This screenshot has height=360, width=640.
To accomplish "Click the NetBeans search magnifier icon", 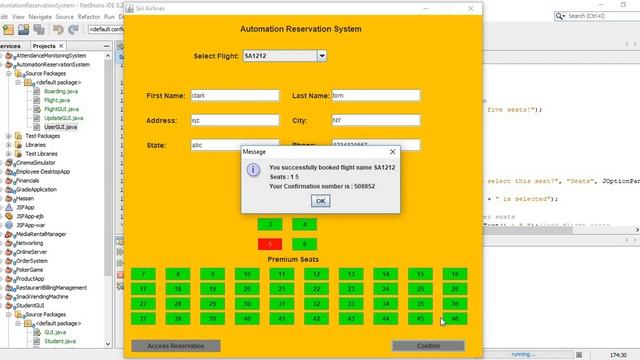I will pos(559,16).
